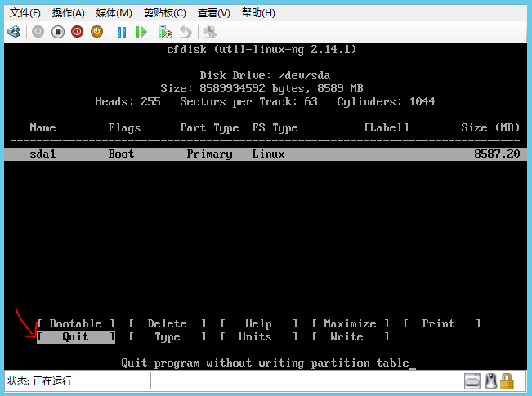Click the Disk Drive: /dev/sda text
The image size is (532, 396).
tap(265, 75)
